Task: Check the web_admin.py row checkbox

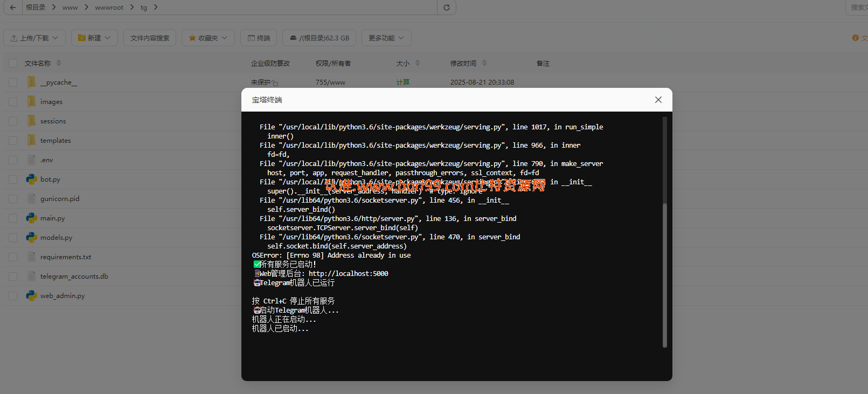Action: [13, 296]
